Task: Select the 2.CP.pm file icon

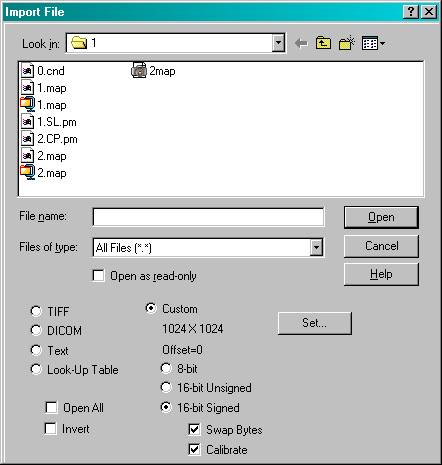Action: 27,139
